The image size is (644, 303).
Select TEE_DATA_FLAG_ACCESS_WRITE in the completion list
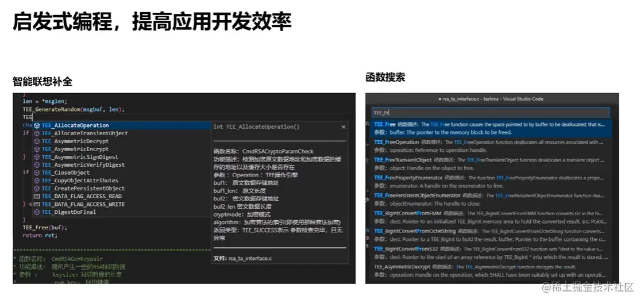122,204
